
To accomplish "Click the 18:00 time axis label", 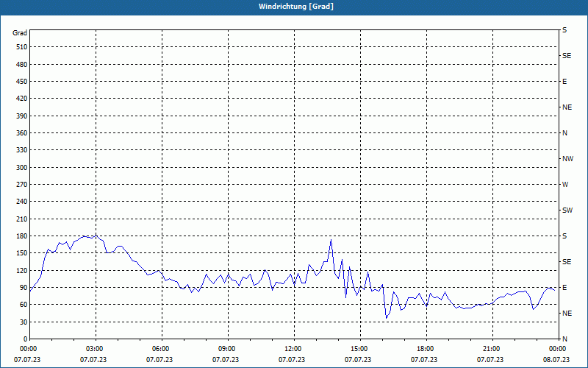I will 424,349.
